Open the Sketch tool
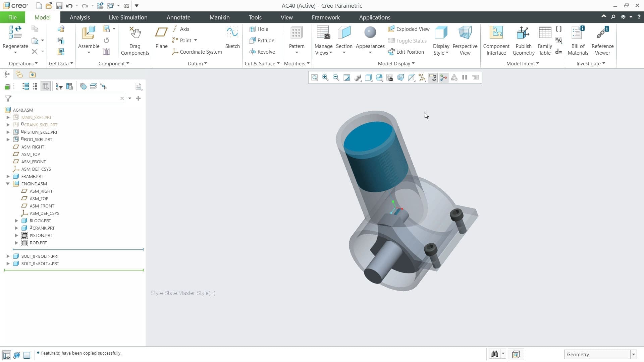This screenshot has height=362, width=644. pyautogui.click(x=232, y=37)
